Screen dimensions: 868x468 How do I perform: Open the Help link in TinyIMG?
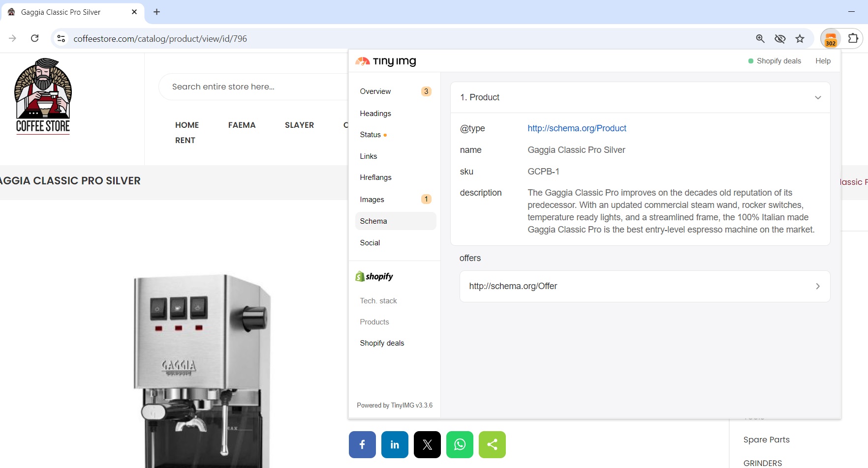pyautogui.click(x=823, y=61)
